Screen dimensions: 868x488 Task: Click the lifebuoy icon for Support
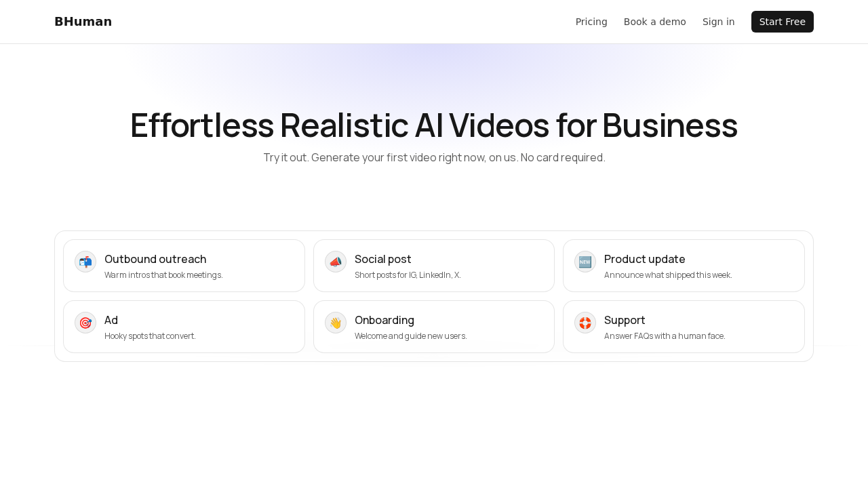pos(585,323)
